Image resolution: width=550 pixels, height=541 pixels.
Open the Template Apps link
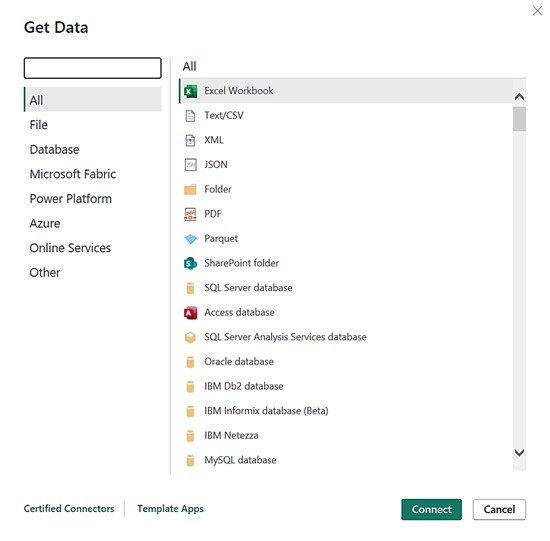[x=170, y=508]
